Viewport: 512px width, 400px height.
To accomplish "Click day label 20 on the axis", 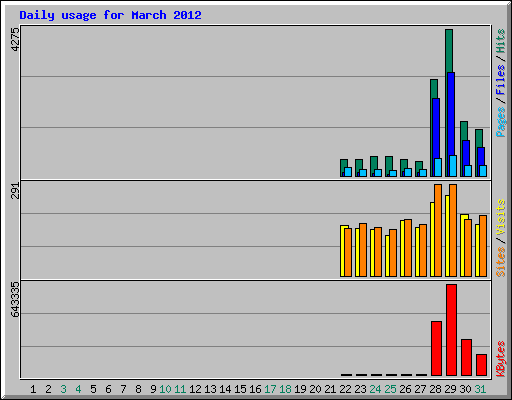I will (x=315, y=389).
